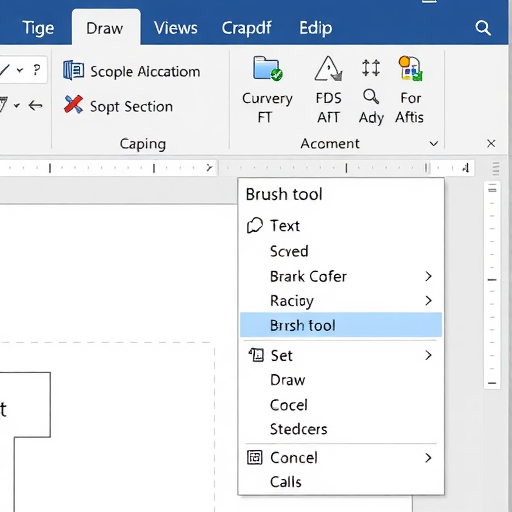Viewport: 512px width, 512px height.
Task: Click the Curvery FT folder icon
Action: [x=267, y=69]
